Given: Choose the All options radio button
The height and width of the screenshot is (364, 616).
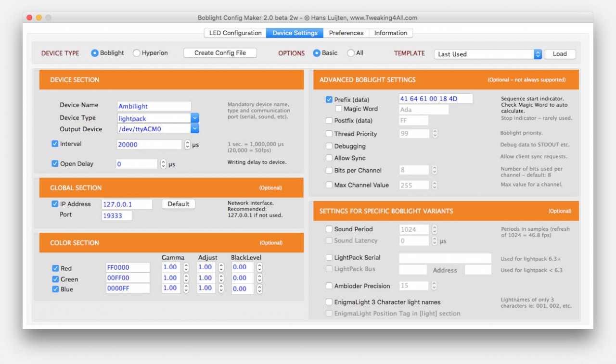Looking at the screenshot, I should point(350,53).
